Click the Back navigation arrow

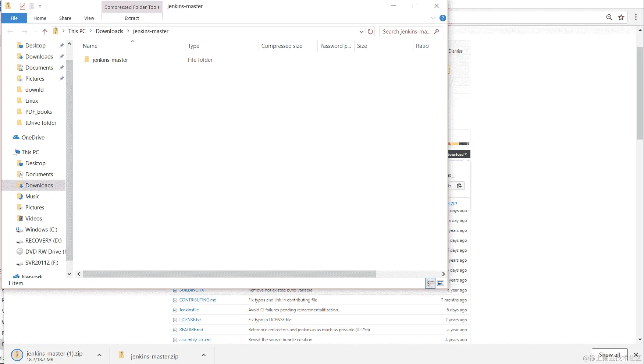pos(10,32)
